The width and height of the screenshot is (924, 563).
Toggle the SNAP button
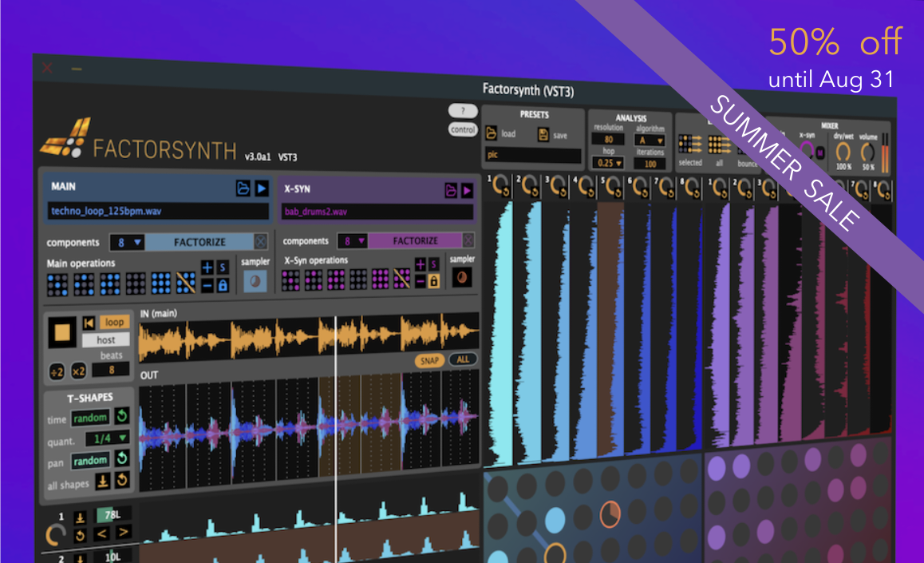[x=429, y=361]
